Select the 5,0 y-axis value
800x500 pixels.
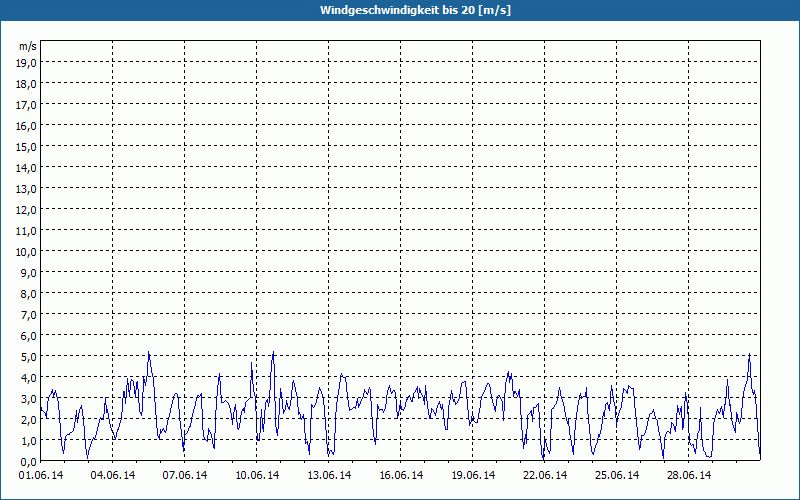pyautogui.click(x=29, y=357)
